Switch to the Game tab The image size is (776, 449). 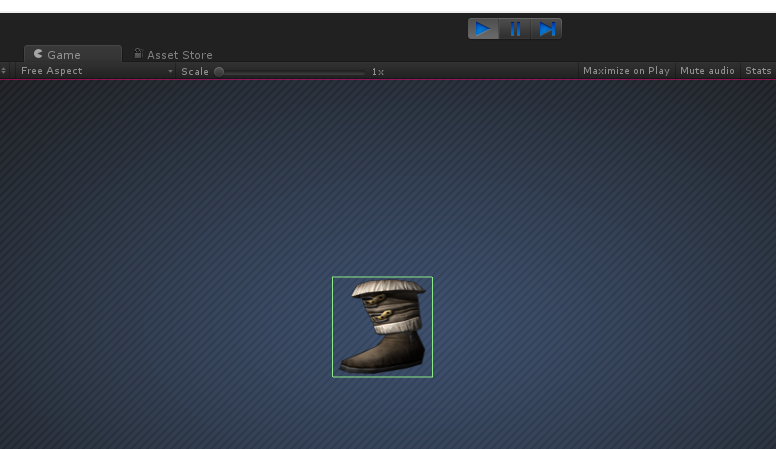(73, 54)
